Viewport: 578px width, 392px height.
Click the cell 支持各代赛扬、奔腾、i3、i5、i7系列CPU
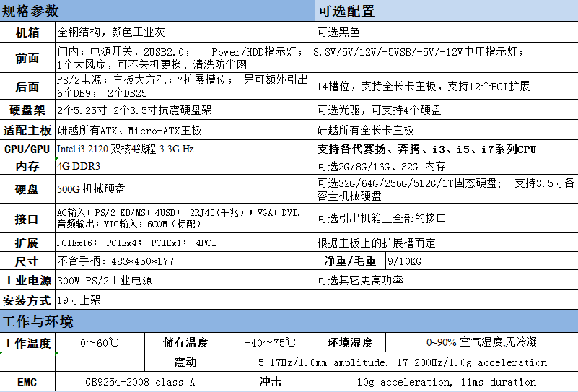point(447,149)
